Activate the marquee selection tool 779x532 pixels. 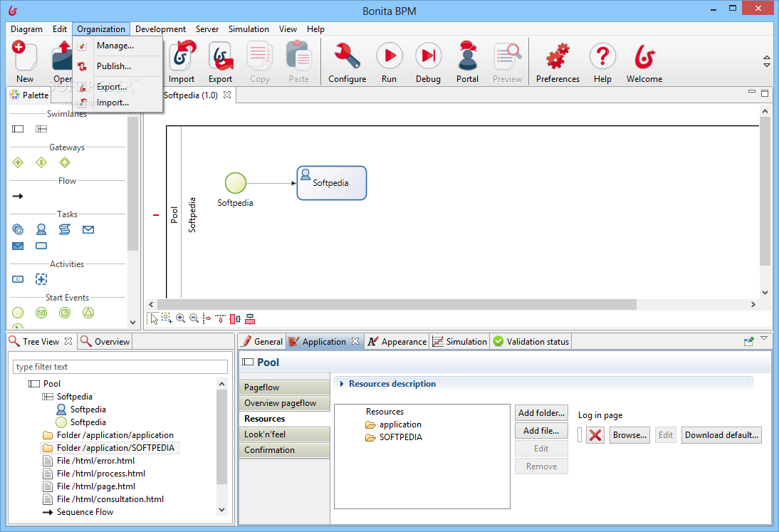tap(167, 318)
